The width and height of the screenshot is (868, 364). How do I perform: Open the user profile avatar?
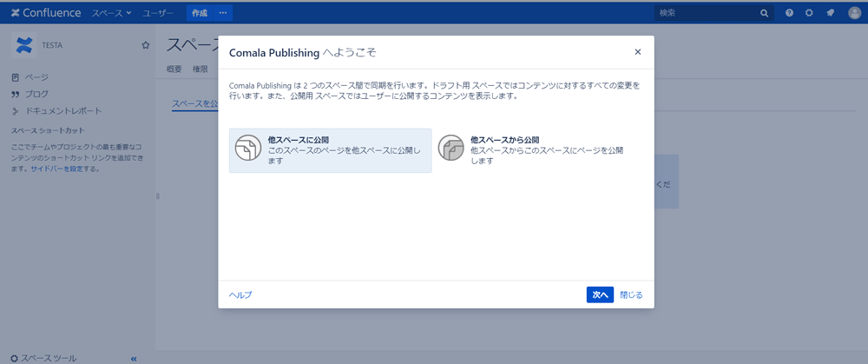point(854,13)
